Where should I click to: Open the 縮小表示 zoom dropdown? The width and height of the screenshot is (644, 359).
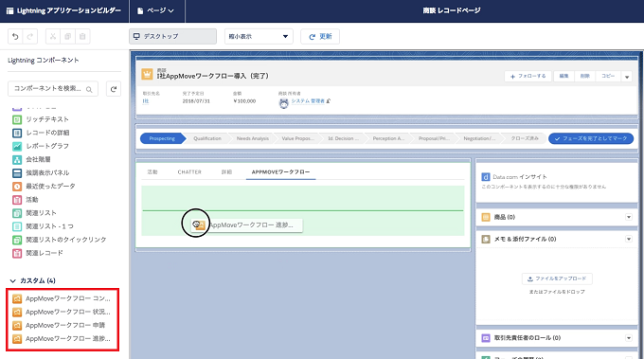tap(259, 37)
